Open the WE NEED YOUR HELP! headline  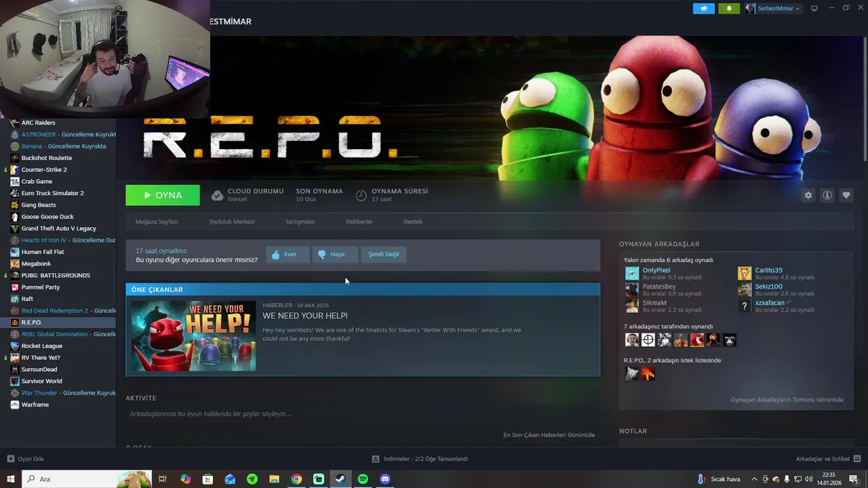pyautogui.click(x=305, y=316)
